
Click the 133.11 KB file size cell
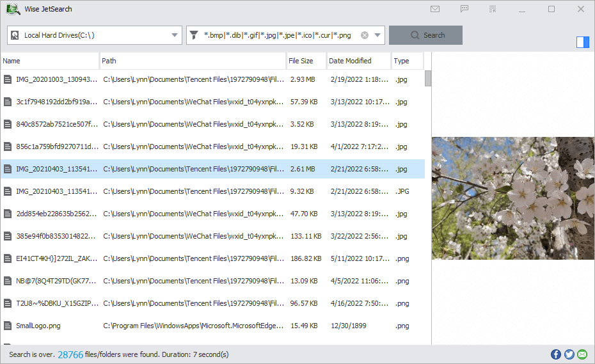(x=306, y=236)
